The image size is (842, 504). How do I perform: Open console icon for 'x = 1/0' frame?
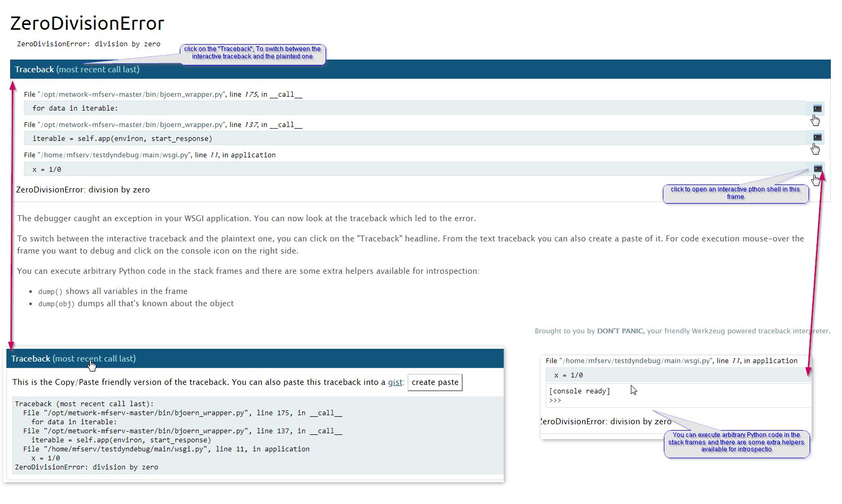click(818, 169)
